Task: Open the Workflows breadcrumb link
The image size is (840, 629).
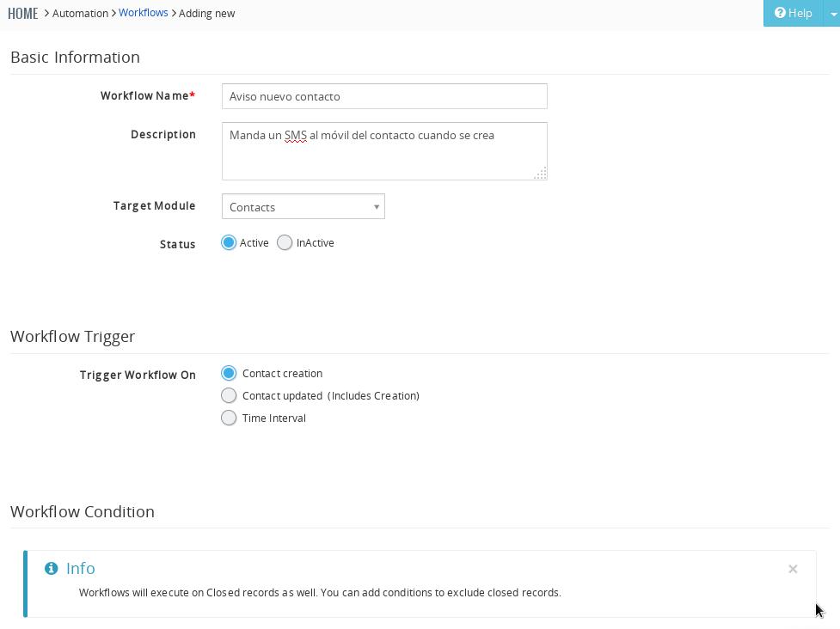Action: pos(143,13)
